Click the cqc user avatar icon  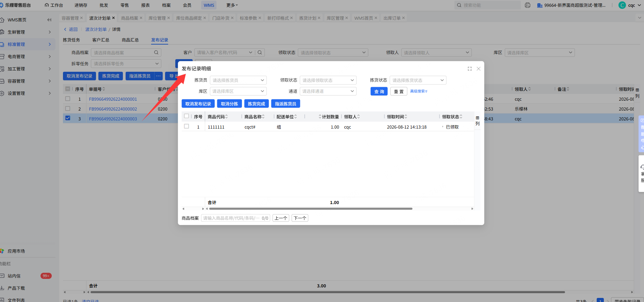click(x=622, y=5)
